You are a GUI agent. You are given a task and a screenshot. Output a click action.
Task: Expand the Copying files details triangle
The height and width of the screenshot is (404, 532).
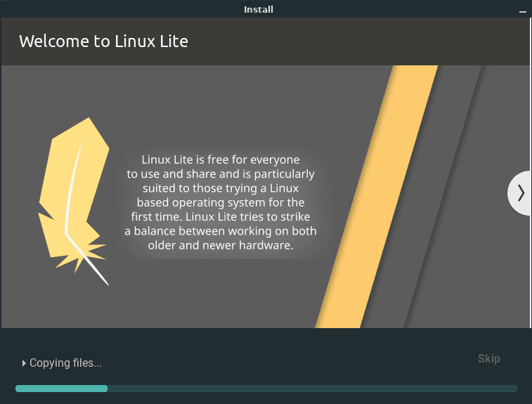[x=24, y=363]
